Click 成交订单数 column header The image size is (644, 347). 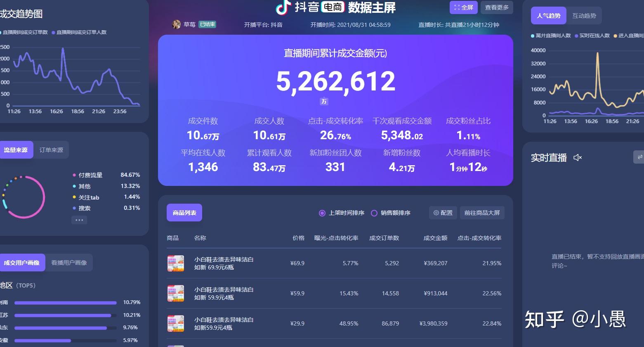[384, 238]
